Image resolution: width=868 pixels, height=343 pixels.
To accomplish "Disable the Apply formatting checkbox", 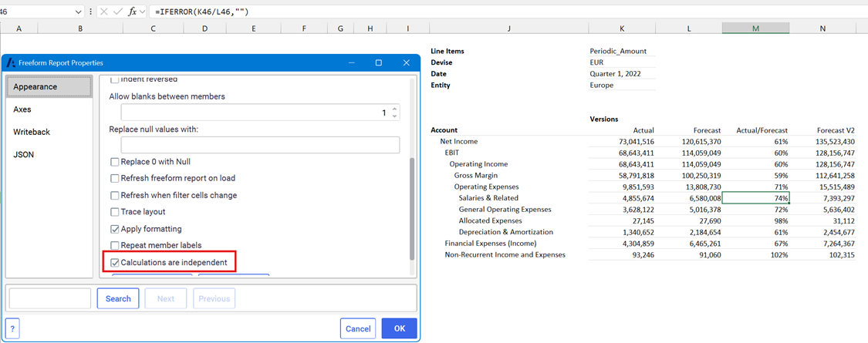I will (x=115, y=229).
